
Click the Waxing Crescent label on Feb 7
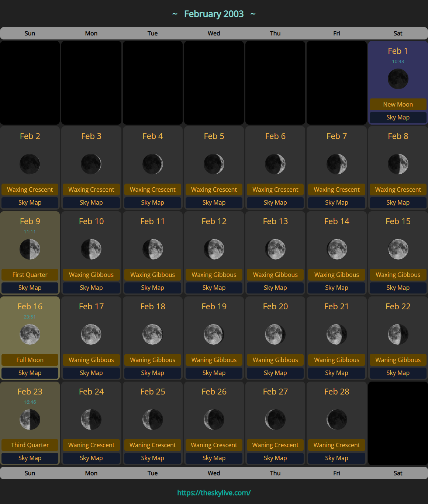pyautogui.click(x=336, y=190)
